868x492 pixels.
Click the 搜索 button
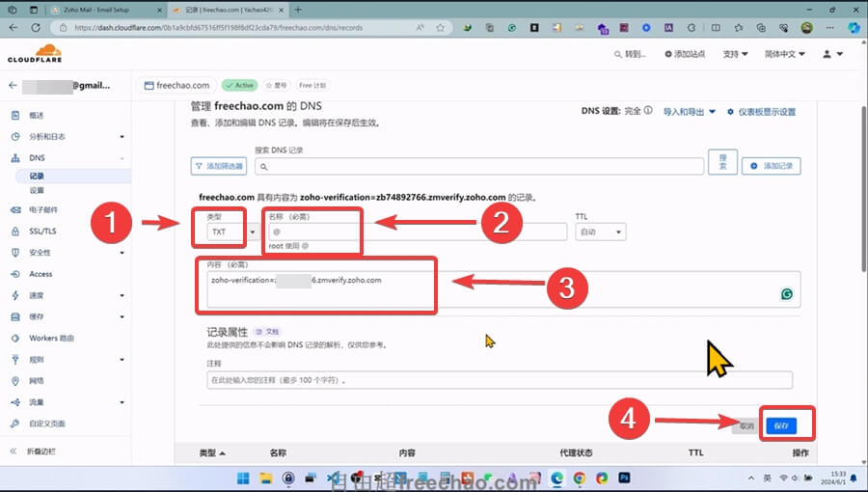coord(722,162)
